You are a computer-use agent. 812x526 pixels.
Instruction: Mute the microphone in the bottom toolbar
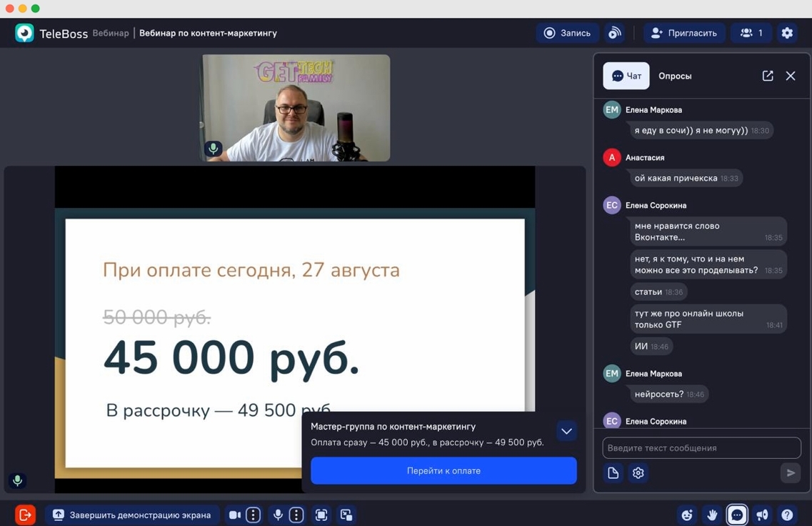coord(278,514)
